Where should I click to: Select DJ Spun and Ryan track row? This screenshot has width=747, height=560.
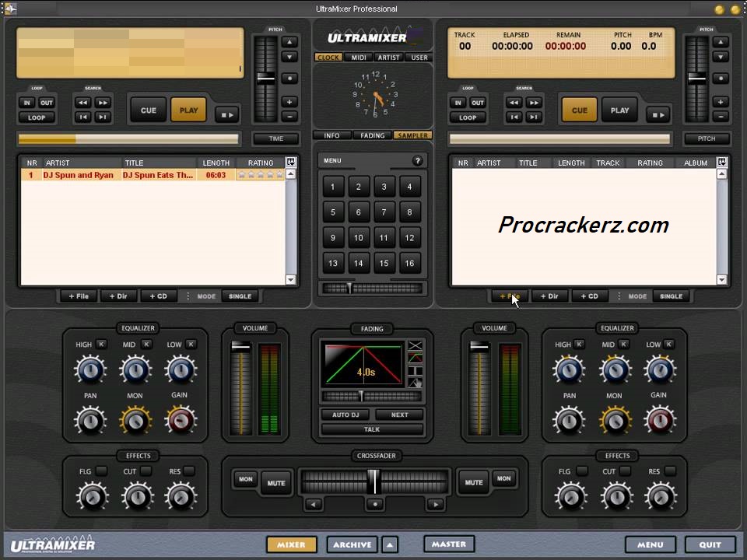click(x=153, y=175)
